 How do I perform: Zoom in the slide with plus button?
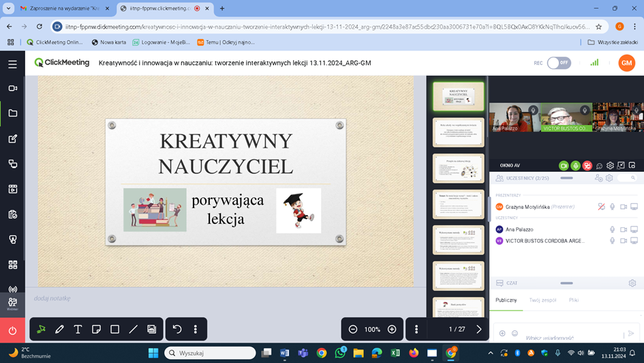point(392,330)
